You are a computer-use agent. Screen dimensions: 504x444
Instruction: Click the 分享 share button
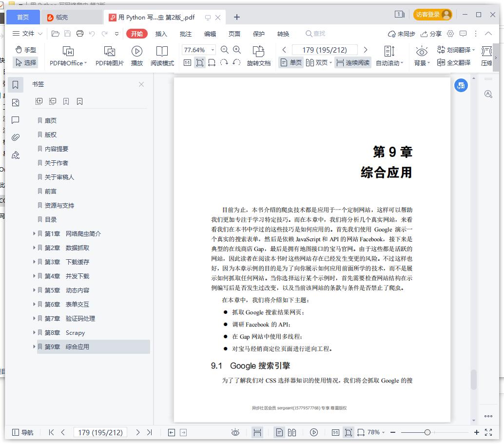431,34
